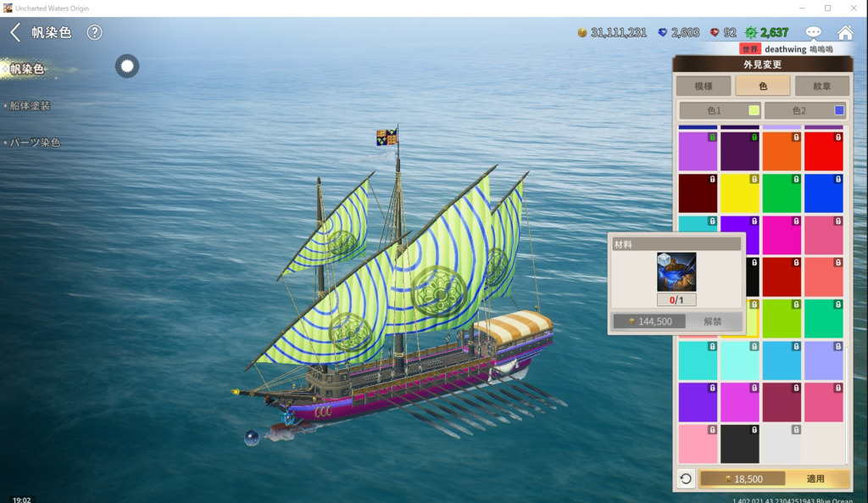Go back using the arrow beside 帆染色
The image size is (868, 503).
(x=15, y=33)
